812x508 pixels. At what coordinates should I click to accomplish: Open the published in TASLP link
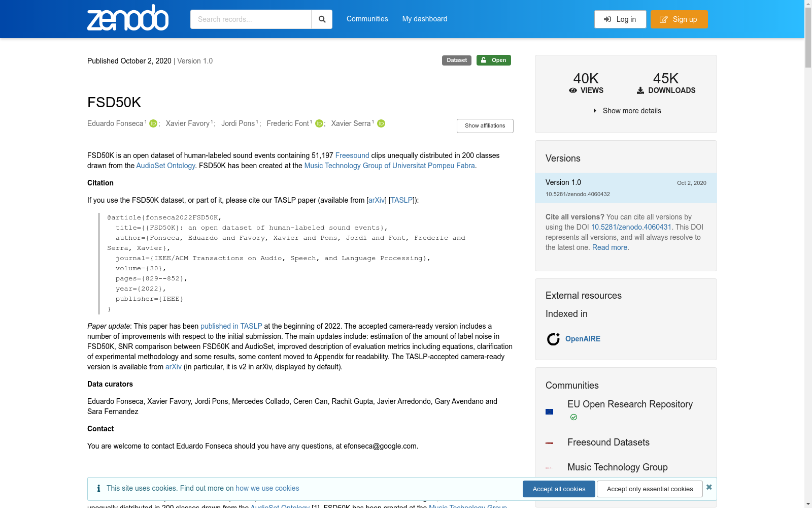[231, 326]
